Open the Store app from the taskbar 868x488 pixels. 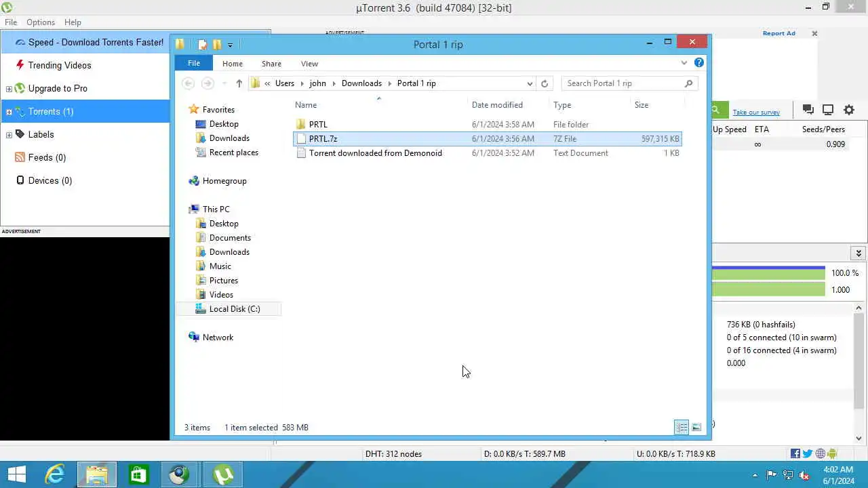pyautogui.click(x=138, y=474)
